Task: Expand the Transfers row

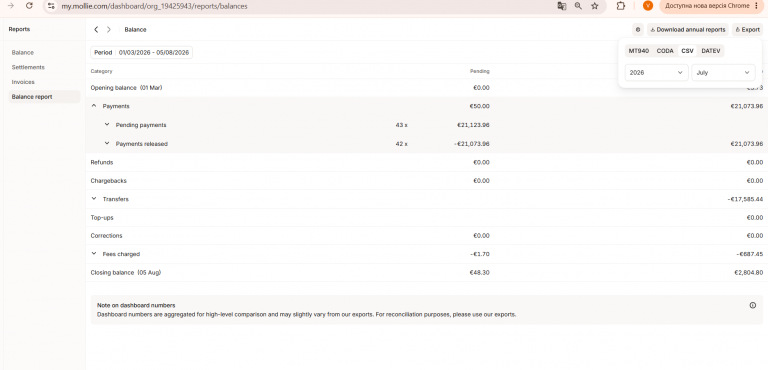Action: [94, 199]
